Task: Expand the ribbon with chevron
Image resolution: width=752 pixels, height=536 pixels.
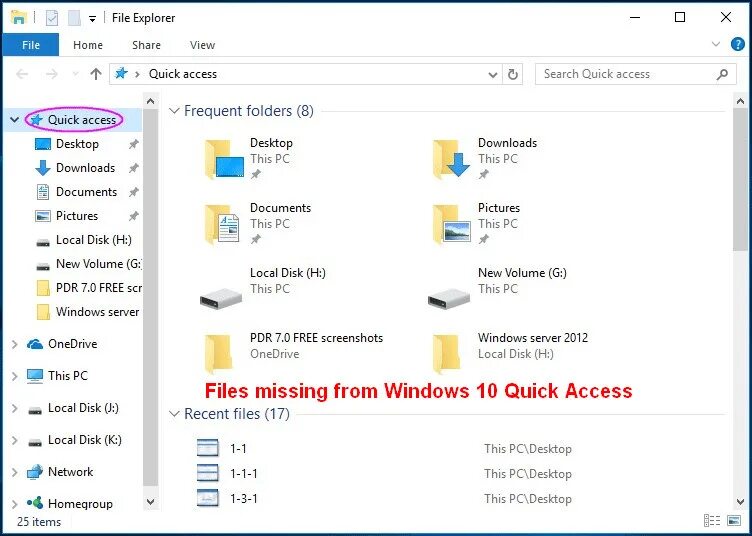Action: (716, 44)
